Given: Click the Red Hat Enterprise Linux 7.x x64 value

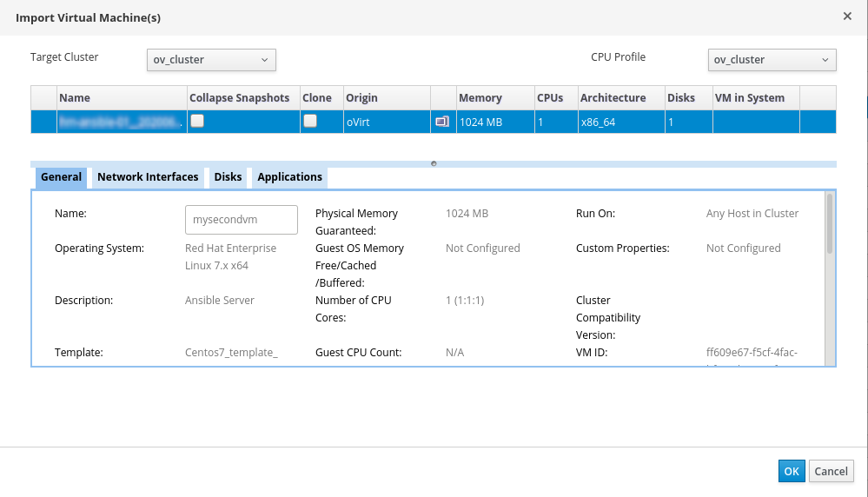Looking at the screenshot, I should [231, 257].
